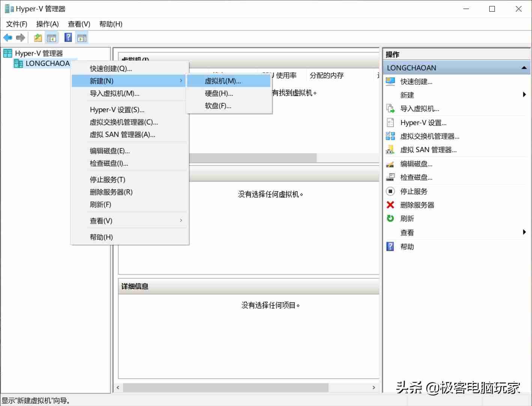Click the Up one level folder icon
The width and height of the screenshot is (532, 406).
pyautogui.click(x=38, y=38)
